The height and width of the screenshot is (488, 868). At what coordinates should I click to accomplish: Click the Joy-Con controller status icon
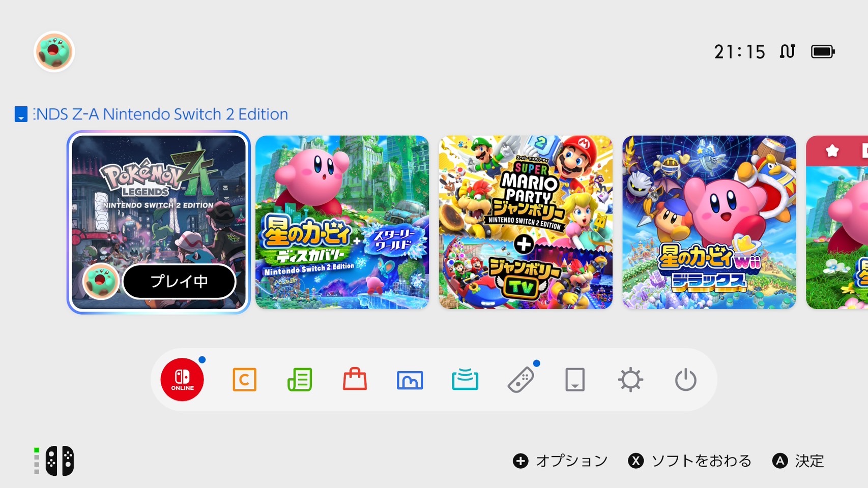pyautogui.click(x=54, y=461)
